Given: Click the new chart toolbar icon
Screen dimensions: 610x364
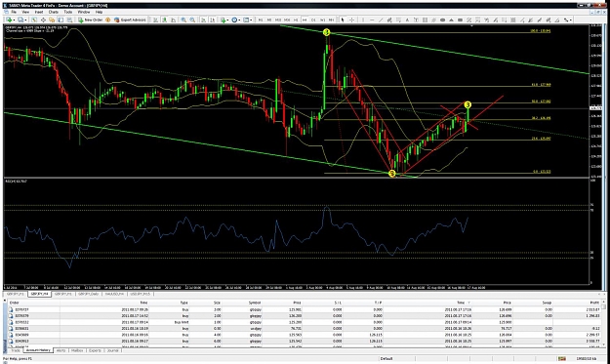Looking at the screenshot, I should coord(9,20).
